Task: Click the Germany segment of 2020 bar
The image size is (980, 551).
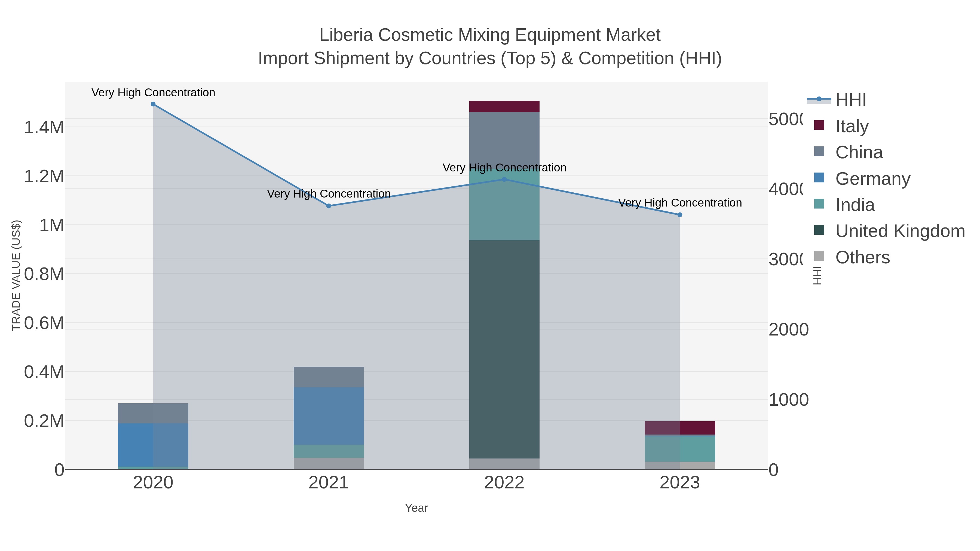Action: coord(153,445)
